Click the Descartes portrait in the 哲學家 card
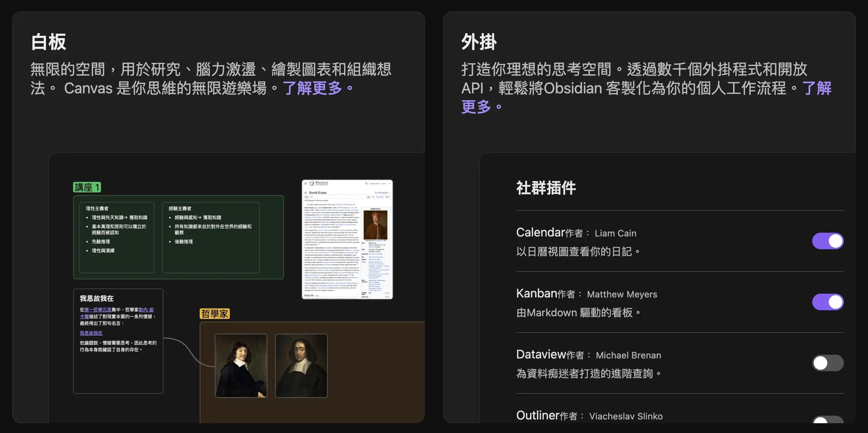Image resolution: width=868 pixels, height=433 pixels. (x=241, y=365)
